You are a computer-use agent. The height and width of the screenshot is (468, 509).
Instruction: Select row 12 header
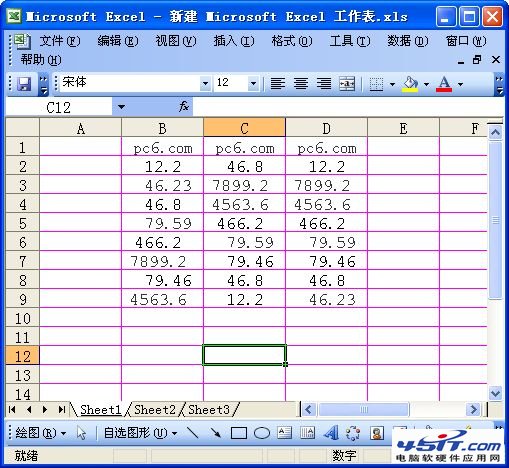tap(23, 356)
